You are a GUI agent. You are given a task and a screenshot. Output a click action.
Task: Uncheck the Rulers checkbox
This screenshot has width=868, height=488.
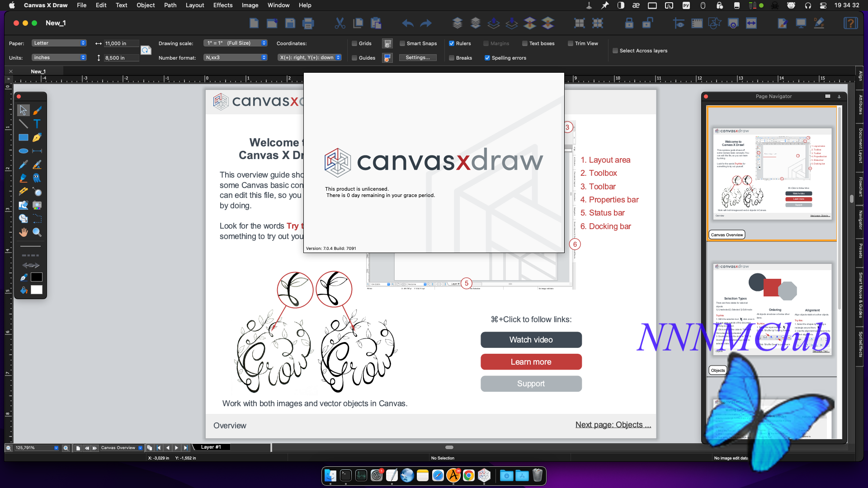pos(452,43)
